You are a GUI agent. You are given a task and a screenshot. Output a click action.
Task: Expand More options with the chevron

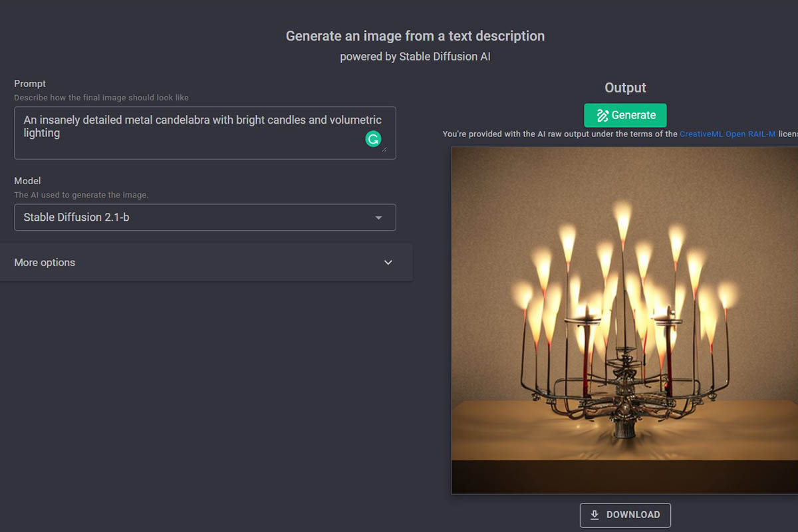pos(388,263)
